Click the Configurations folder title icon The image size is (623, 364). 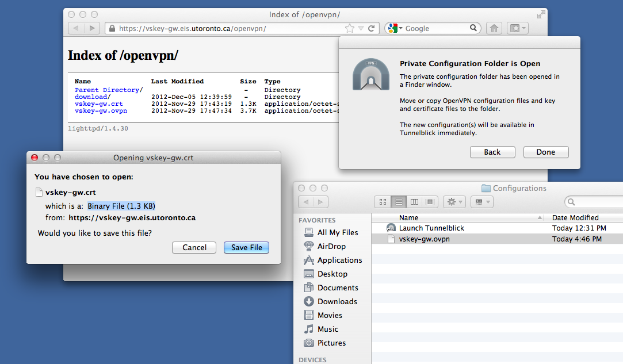pos(486,189)
